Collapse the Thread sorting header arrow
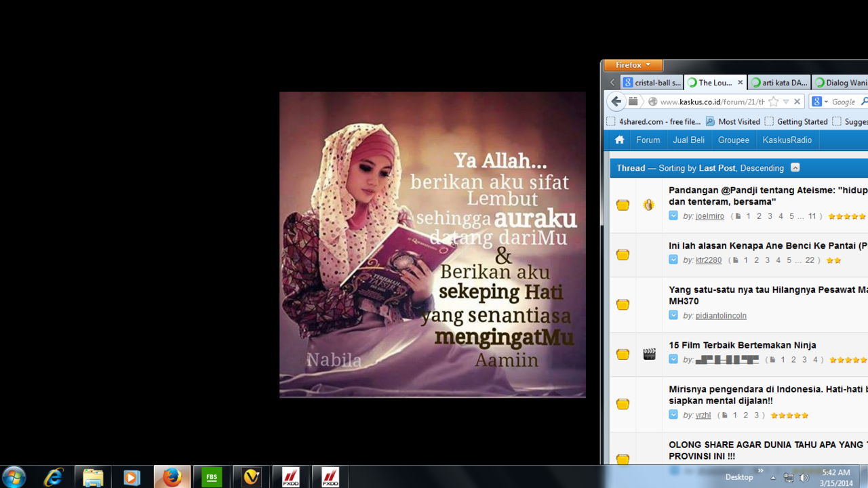 click(x=795, y=167)
